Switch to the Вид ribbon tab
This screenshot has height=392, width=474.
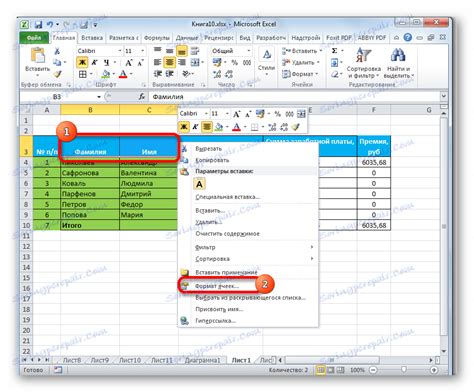pos(245,38)
